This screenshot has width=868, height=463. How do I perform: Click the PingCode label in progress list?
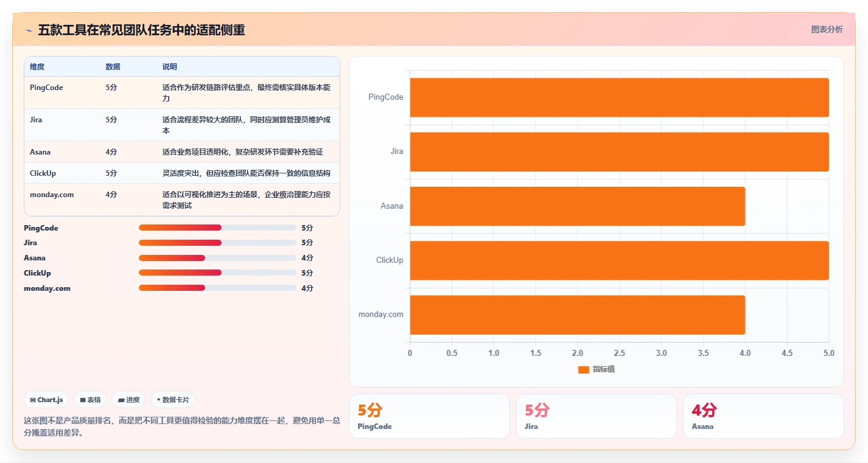[41, 228]
